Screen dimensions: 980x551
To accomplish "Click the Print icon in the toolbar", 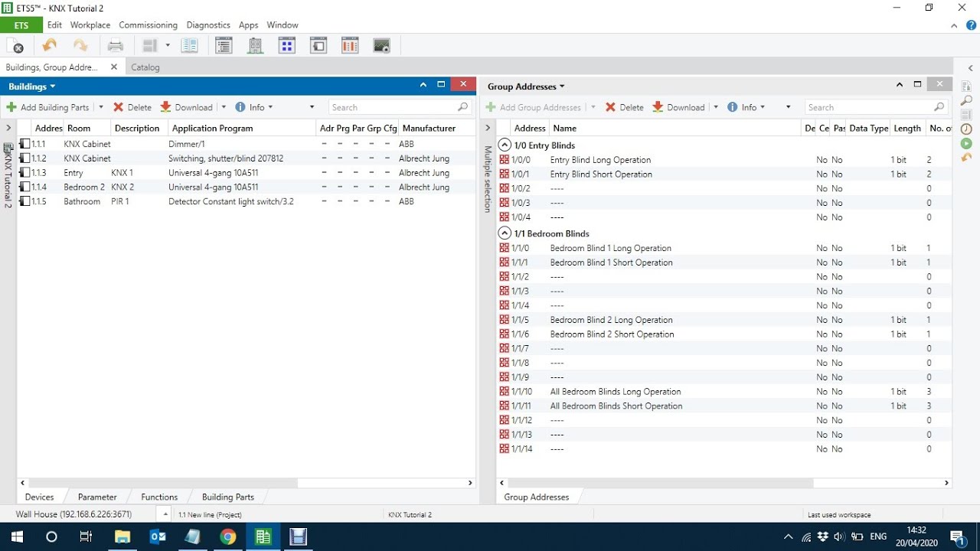I will pos(115,46).
